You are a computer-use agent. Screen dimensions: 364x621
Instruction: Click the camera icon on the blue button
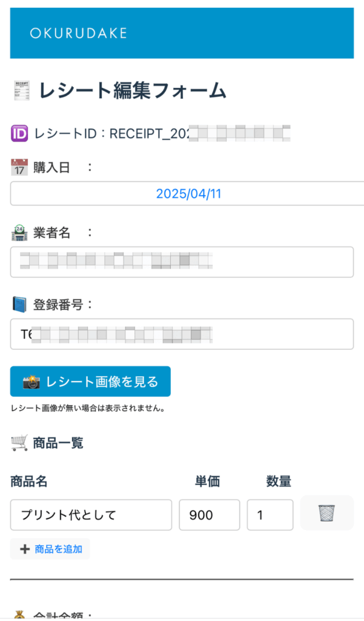point(31,382)
